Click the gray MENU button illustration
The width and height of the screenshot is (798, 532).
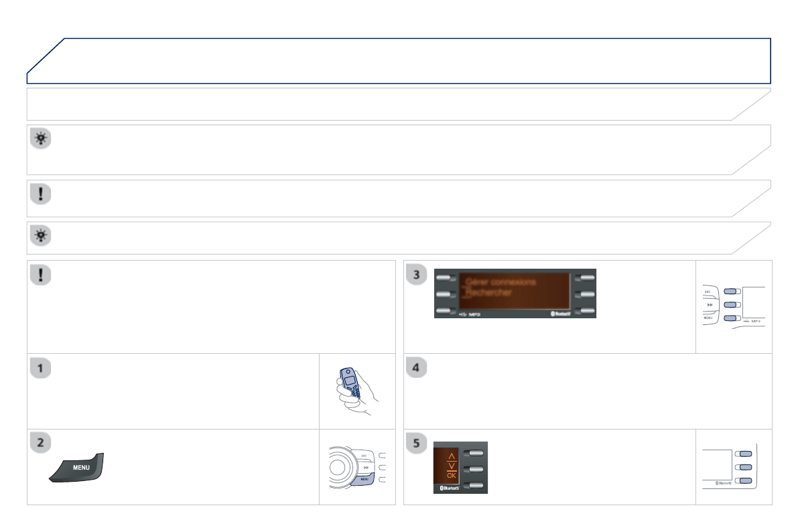(x=77, y=468)
